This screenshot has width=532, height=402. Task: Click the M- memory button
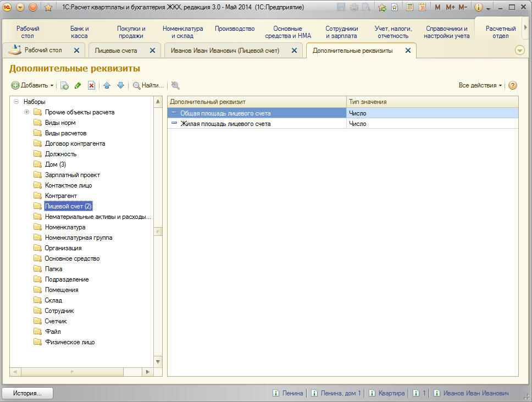pos(463,7)
